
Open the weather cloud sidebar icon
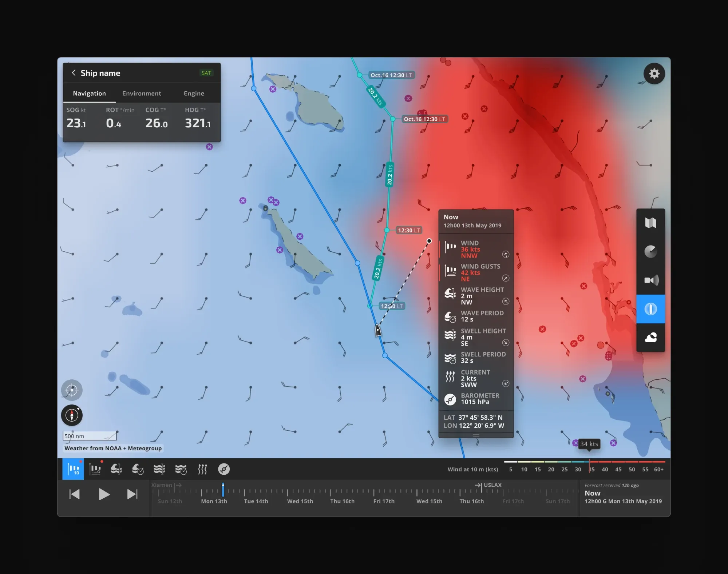click(x=650, y=338)
